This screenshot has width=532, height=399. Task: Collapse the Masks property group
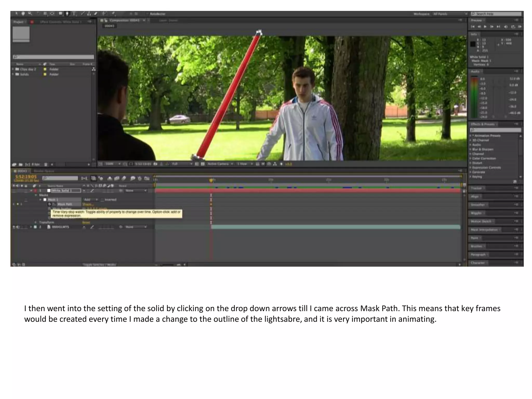(x=36, y=195)
